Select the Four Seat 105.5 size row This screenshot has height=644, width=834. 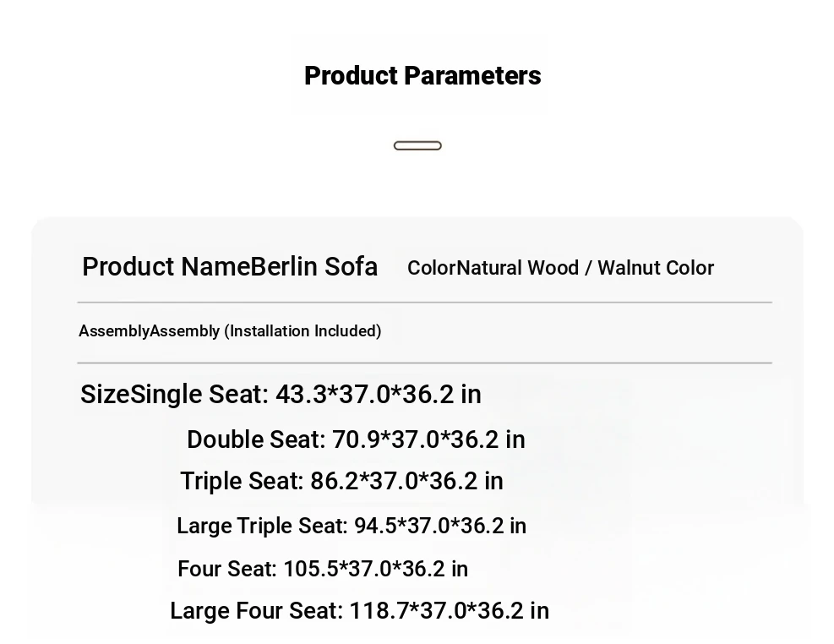click(322, 569)
